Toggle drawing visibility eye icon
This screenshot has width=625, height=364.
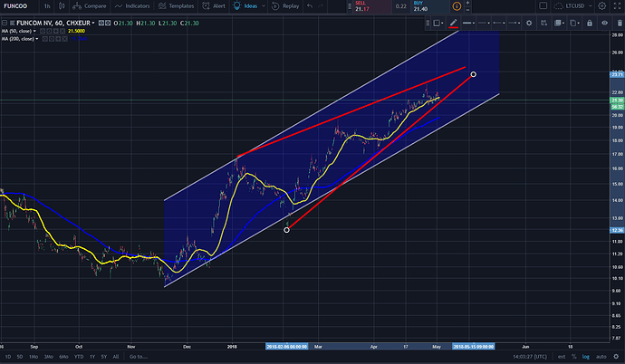[605, 24]
